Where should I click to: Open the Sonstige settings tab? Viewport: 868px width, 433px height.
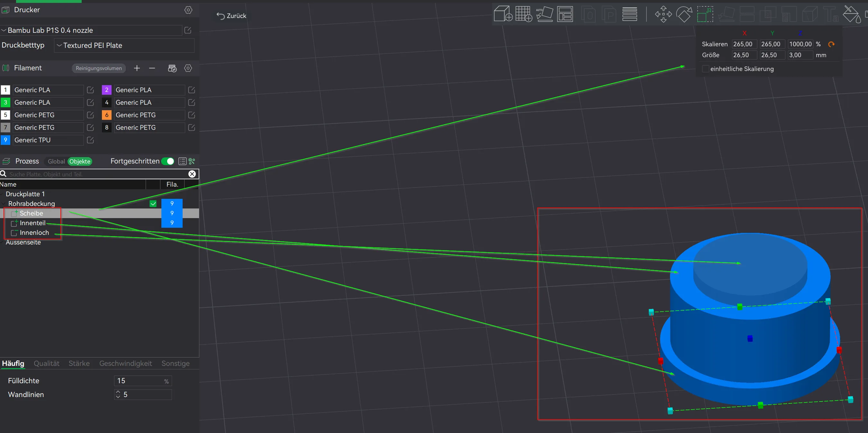tap(176, 363)
